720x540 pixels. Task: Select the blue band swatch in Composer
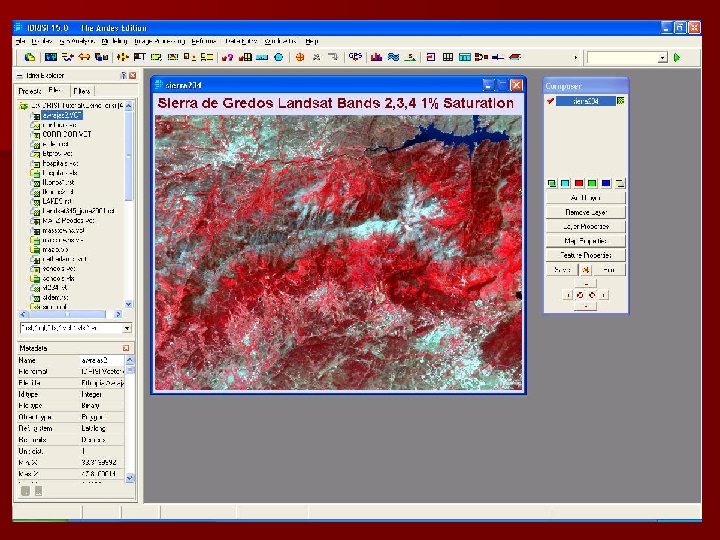pyautogui.click(x=606, y=183)
